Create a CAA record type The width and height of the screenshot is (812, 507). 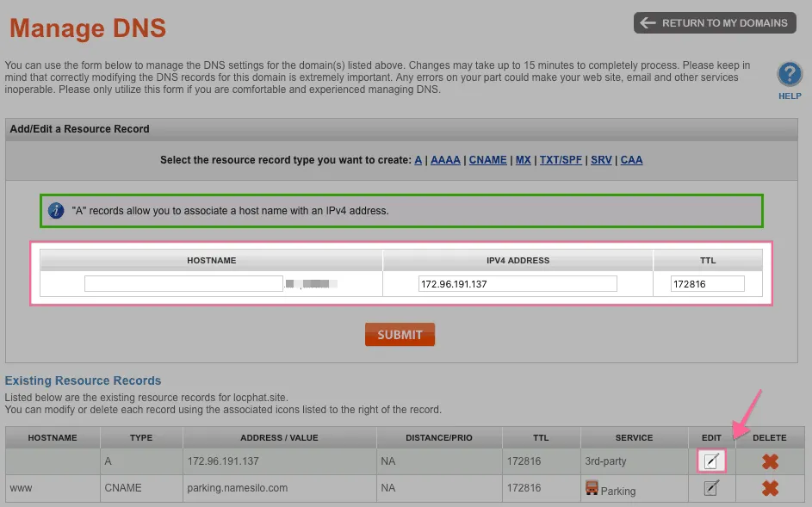[x=632, y=160]
